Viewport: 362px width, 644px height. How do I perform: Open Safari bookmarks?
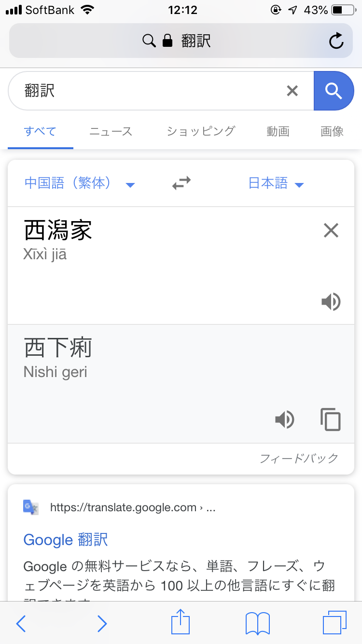tap(258, 624)
